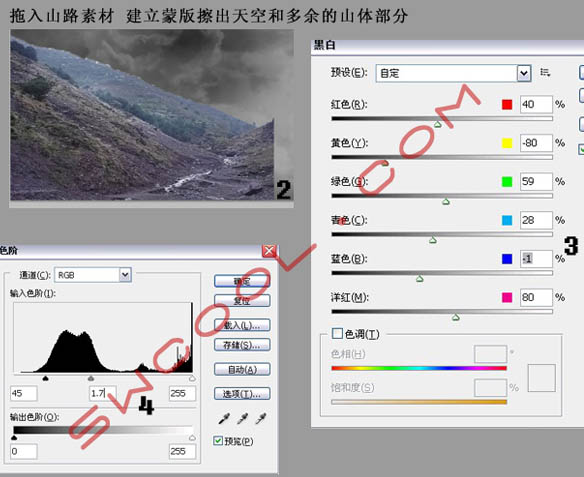Click the 复位 reset button in Levels
This screenshot has width=584, height=477.
(x=242, y=300)
